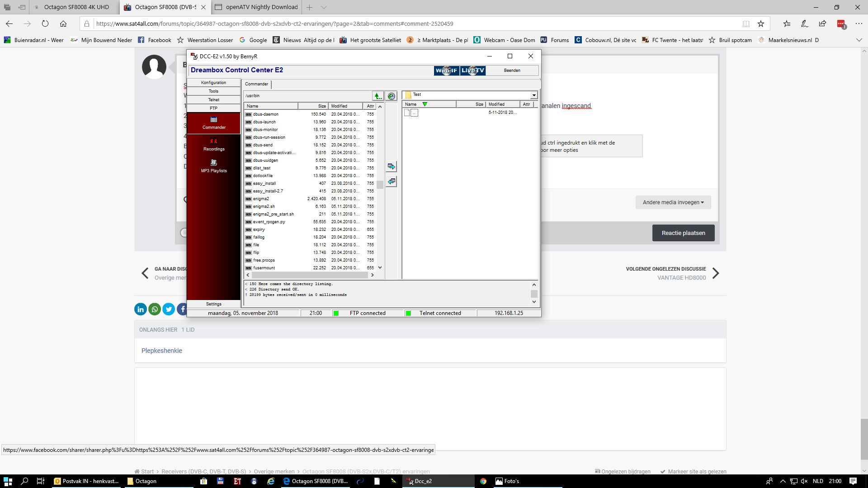Go to the browser home page

[63, 23]
